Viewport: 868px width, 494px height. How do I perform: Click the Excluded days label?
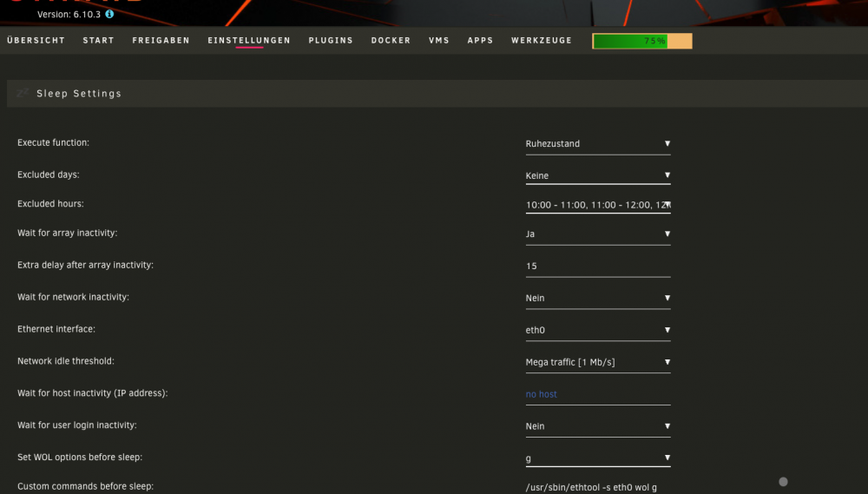point(48,175)
